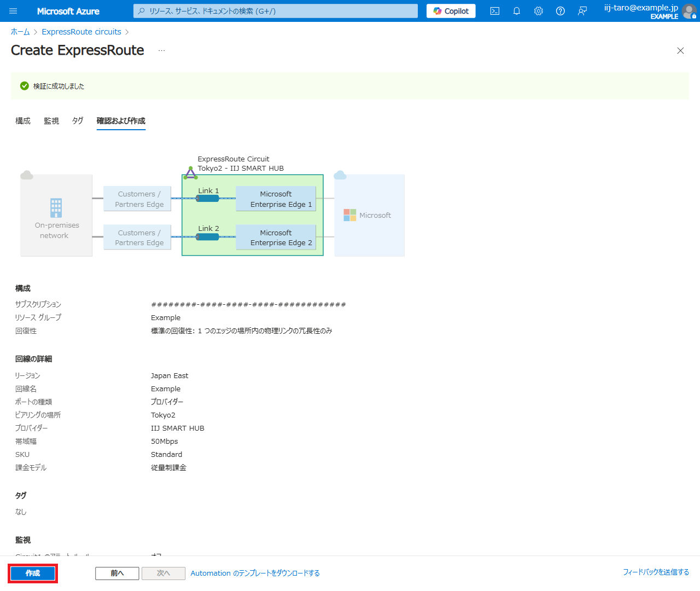The height and width of the screenshot is (591, 700).
Task: Select the 確認および作成 tab
Action: [x=121, y=121]
